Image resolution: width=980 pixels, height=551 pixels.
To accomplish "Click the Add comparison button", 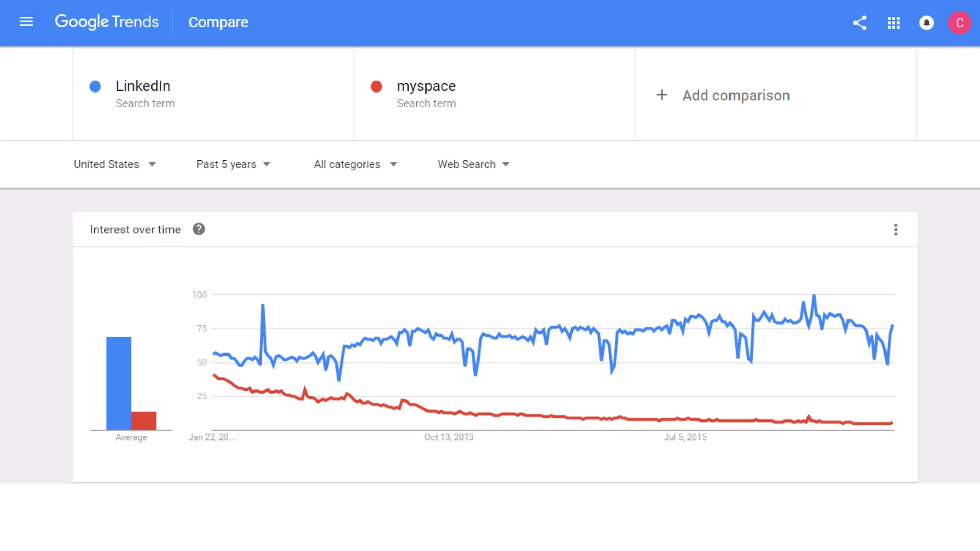I will tap(735, 95).
